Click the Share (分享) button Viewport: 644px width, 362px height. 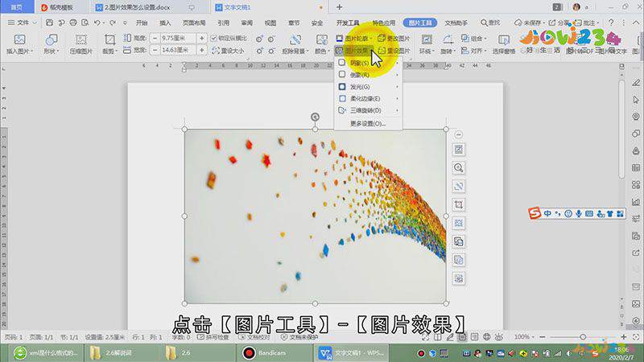click(559, 23)
